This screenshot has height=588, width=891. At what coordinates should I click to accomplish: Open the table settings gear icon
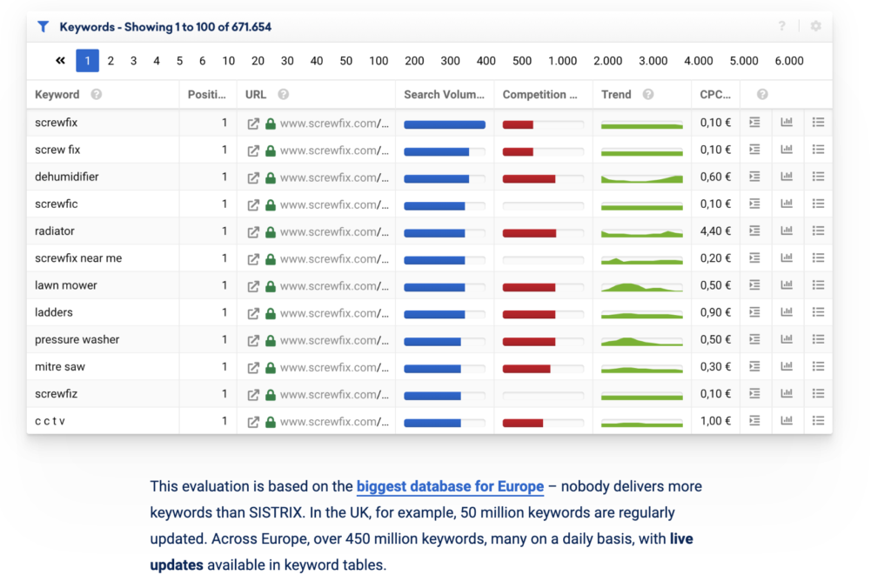tap(815, 26)
